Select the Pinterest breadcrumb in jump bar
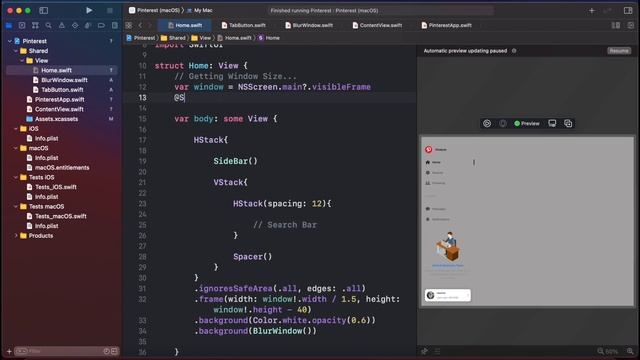Image resolution: width=640 pixels, height=360 pixels. coord(141,38)
